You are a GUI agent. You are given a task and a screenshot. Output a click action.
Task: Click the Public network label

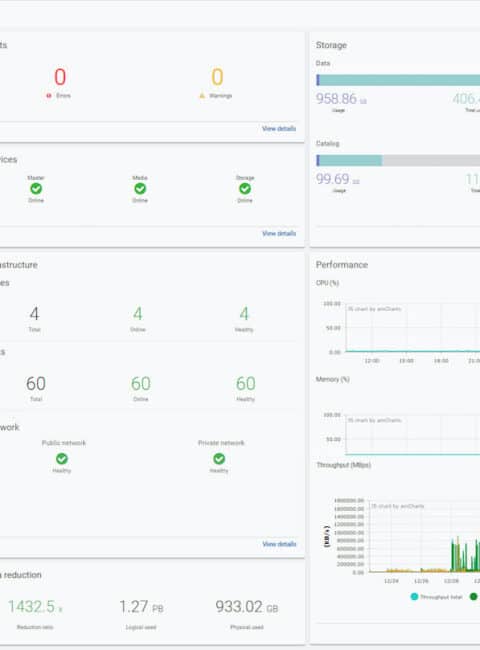pos(64,443)
